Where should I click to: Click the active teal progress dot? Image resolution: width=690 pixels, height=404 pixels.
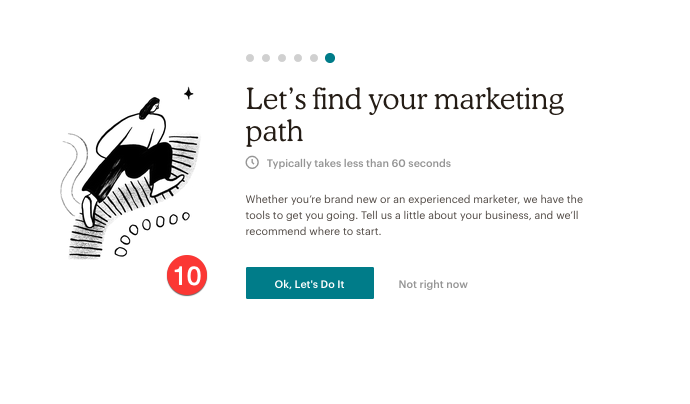[330, 58]
